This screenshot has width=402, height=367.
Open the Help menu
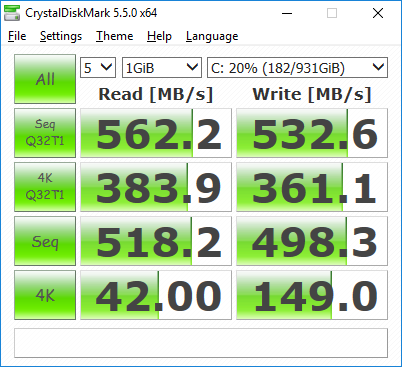159,36
